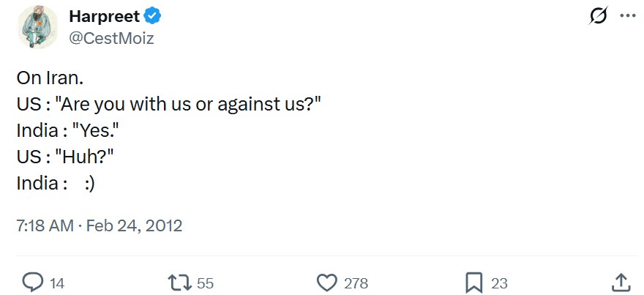
Task: Open the @CestMoiz handle link
Action: (111, 38)
